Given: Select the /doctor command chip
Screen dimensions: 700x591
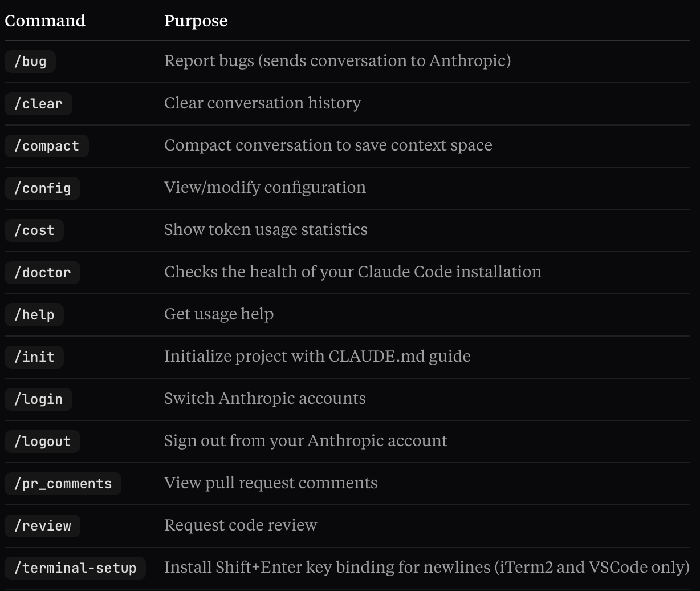Looking at the screenshot, I should (42, 272).
